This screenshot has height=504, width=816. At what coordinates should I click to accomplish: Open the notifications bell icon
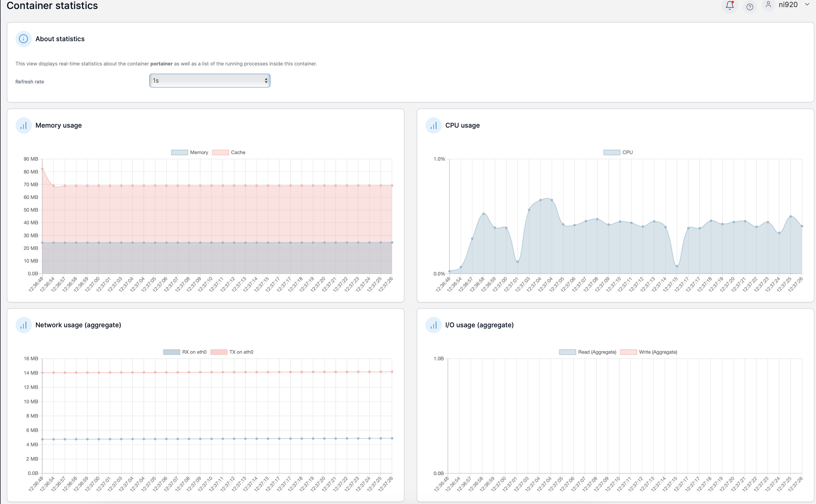click(730, 5)
